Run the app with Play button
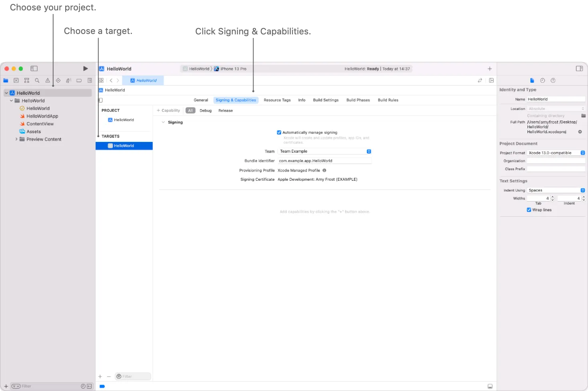 pos(85,69)
